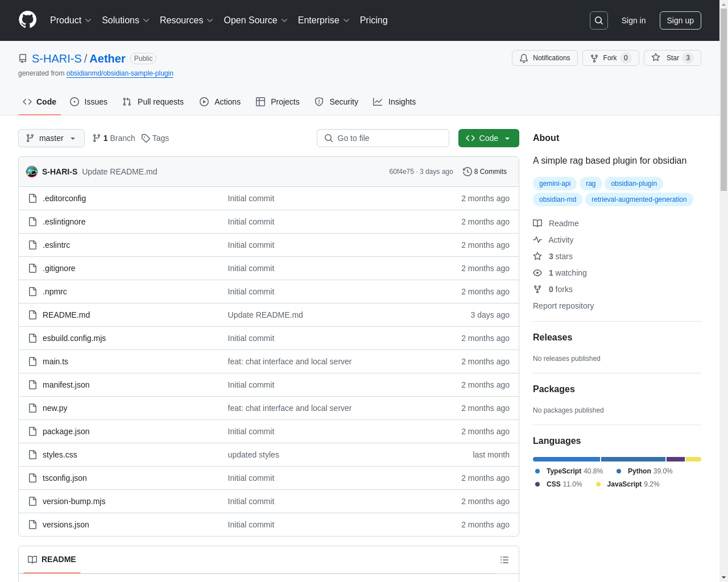Click the star icon in the Star button
This screenshot has height=582, width=728.
pyautogui.click(x=656, y=57)
